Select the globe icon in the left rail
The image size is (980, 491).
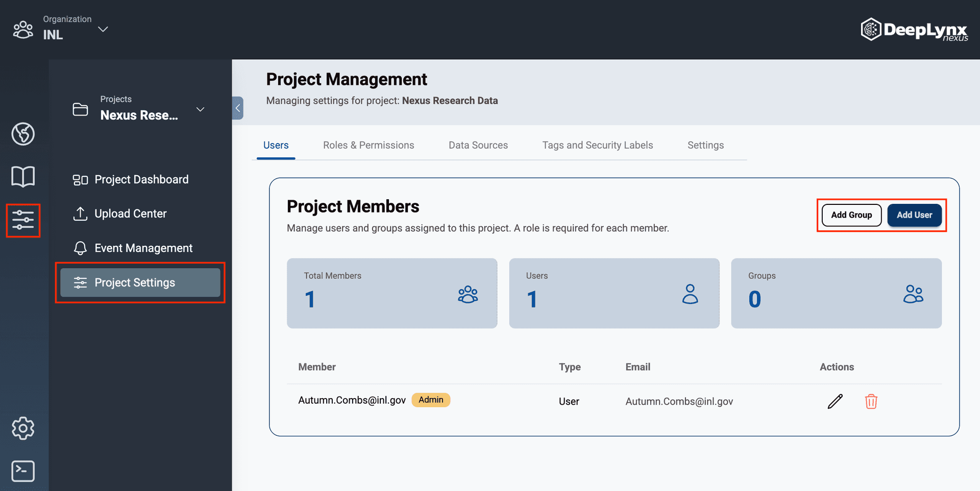[23, 134]
